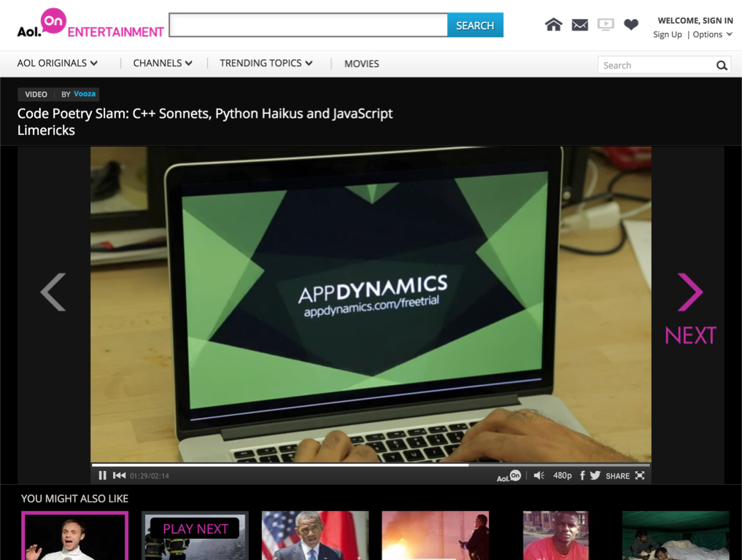Open the mail envelope icon

580,25
